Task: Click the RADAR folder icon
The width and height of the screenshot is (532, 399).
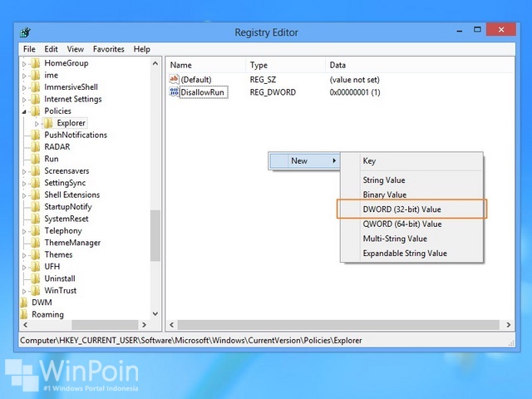Action: 36,147
